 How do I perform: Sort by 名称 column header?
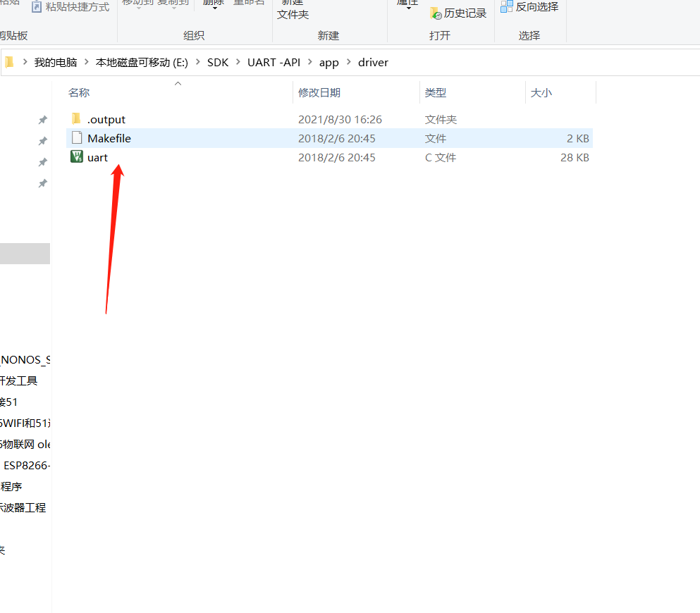(x=79, y=93)
